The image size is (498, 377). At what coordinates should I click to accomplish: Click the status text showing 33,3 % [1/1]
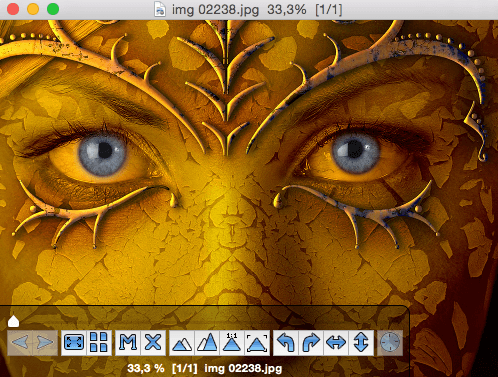[162, 368]
